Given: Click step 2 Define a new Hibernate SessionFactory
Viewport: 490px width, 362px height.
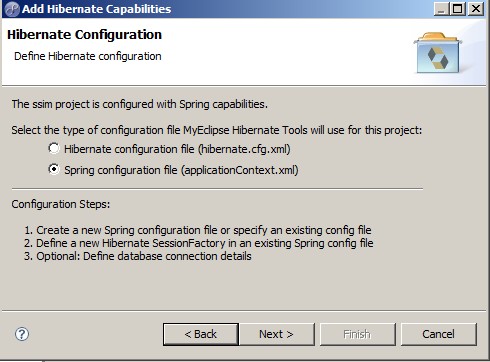Looking at the screenshot, I should pos(198,243).
